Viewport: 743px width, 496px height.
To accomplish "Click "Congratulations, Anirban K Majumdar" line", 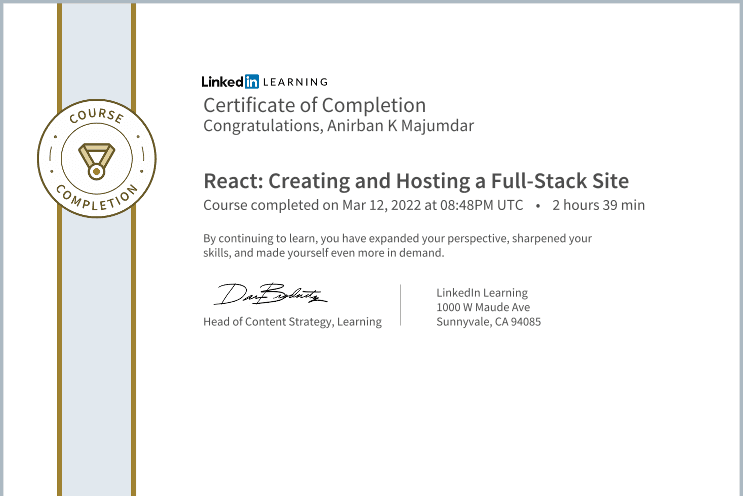I will [338, 126].
